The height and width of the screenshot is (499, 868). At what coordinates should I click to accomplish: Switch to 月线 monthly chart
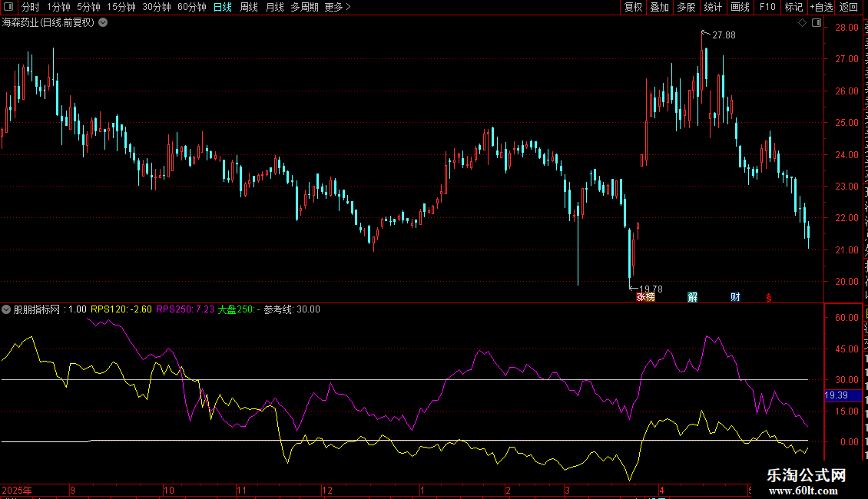[274, 7]
